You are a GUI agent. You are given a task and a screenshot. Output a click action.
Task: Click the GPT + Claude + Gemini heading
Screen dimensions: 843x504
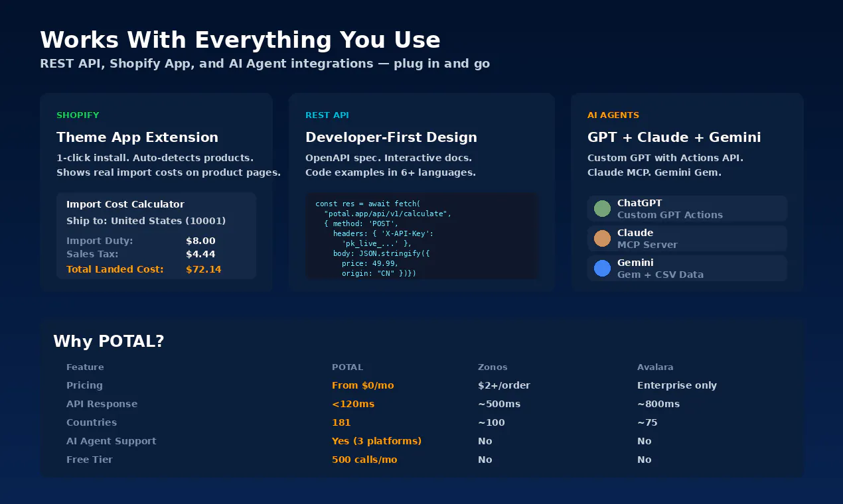point(674,137)
